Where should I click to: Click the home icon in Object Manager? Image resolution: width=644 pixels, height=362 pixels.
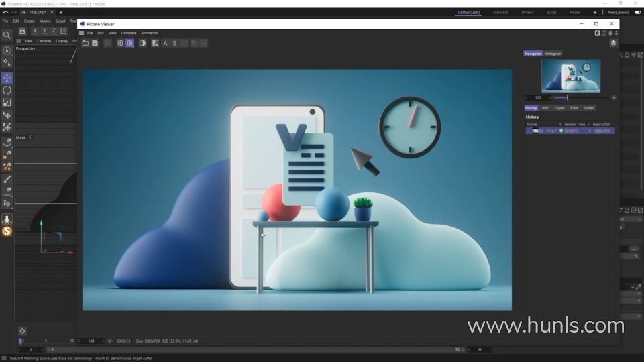click(627, 55)
